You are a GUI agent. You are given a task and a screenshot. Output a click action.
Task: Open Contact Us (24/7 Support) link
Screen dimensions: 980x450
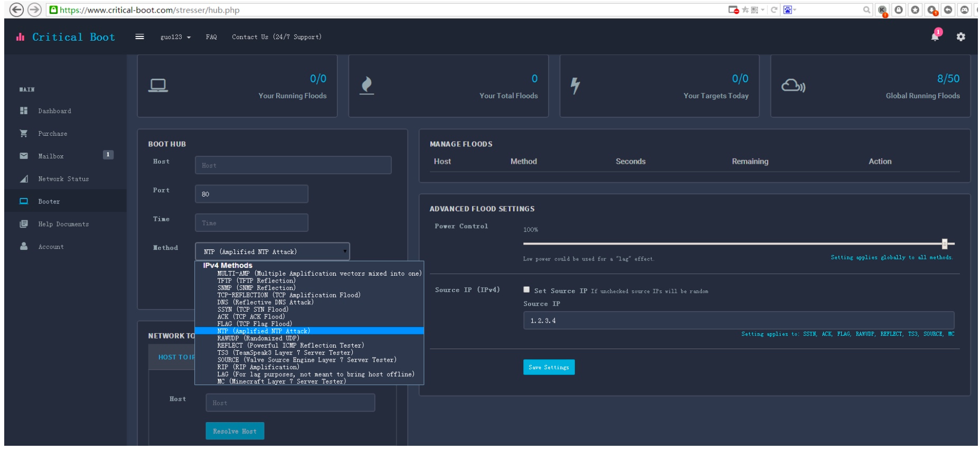(277, 37)
